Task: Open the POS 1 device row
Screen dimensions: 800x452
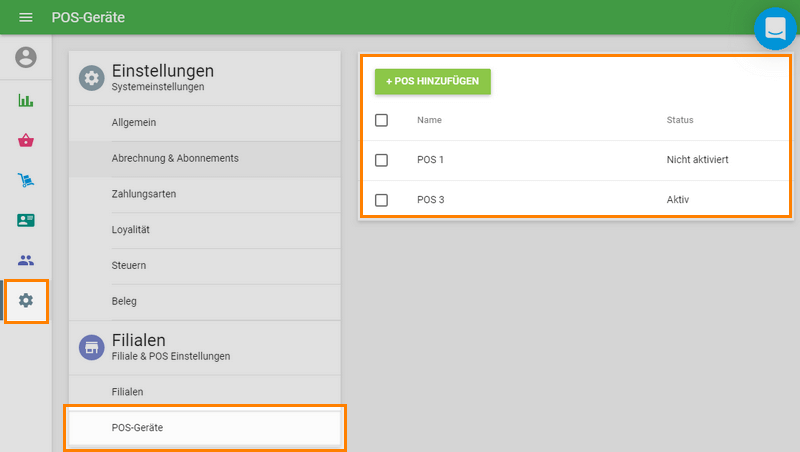Action: pyautogui.click(x=576, y=160)
